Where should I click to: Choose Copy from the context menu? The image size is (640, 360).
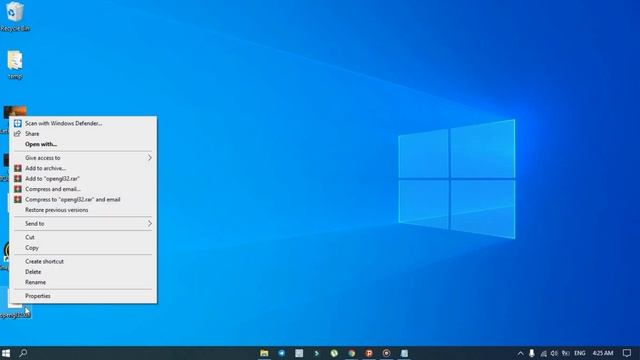pos(83,248)
